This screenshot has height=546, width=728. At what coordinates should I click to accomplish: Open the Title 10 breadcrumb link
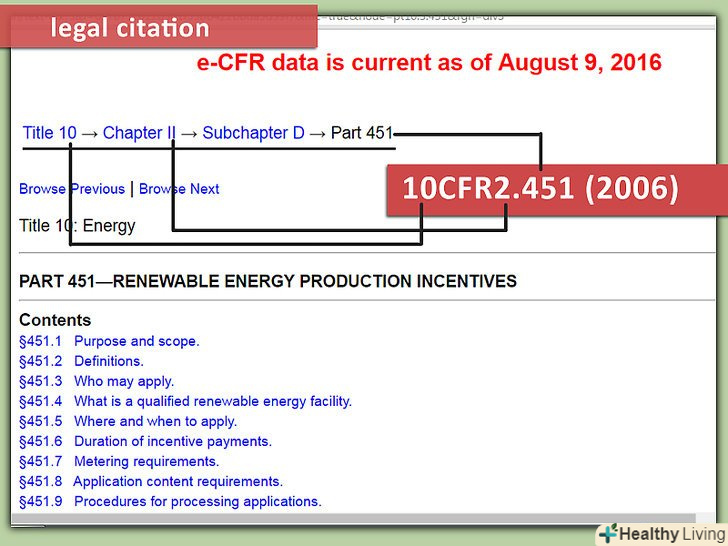click(49, 133)
